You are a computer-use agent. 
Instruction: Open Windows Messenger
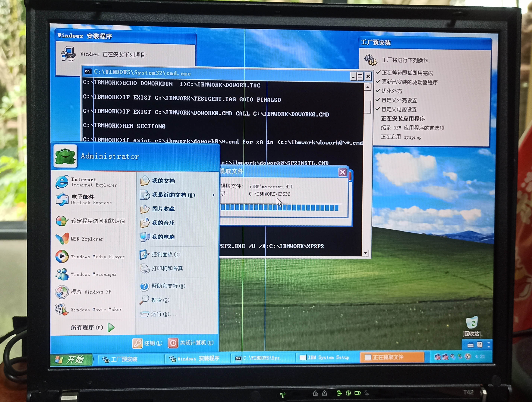tap(86, 274)
